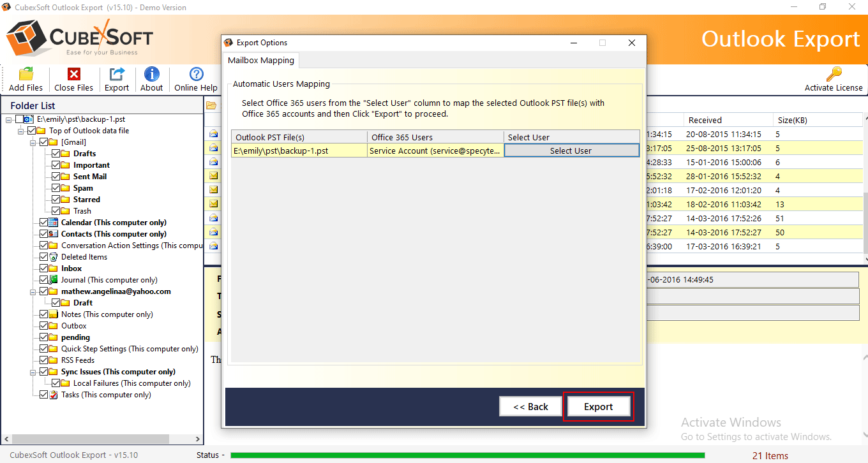Click the Outbox folder icon
Screen dimensions: 868x463
(x=54, y=326)
